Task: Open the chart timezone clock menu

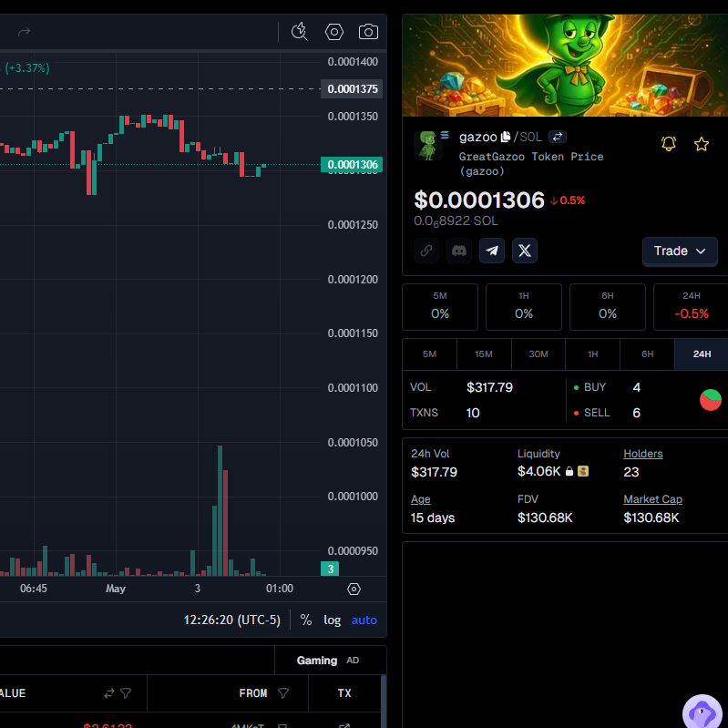Action: coord(232,620)
